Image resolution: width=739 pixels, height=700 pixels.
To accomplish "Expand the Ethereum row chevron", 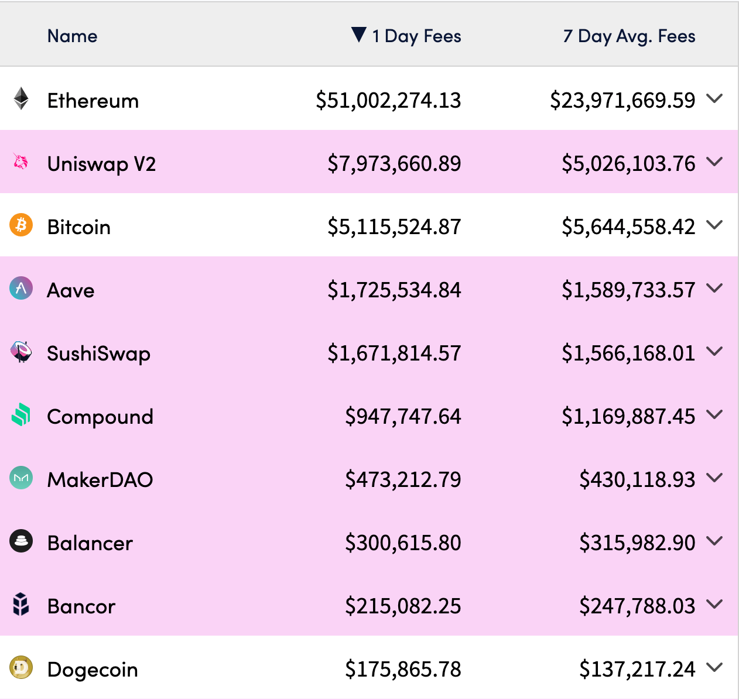I will [x=714, y=98].
